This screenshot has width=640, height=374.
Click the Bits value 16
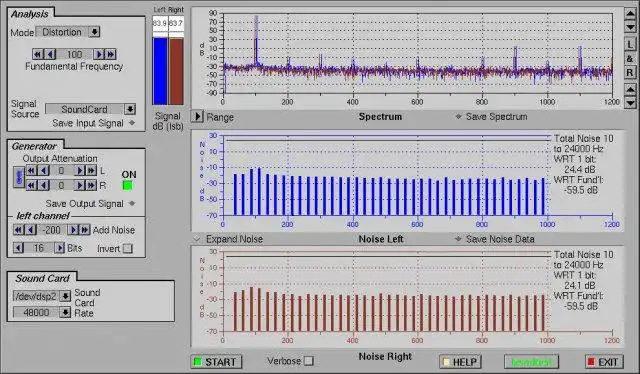coord(39,248)
